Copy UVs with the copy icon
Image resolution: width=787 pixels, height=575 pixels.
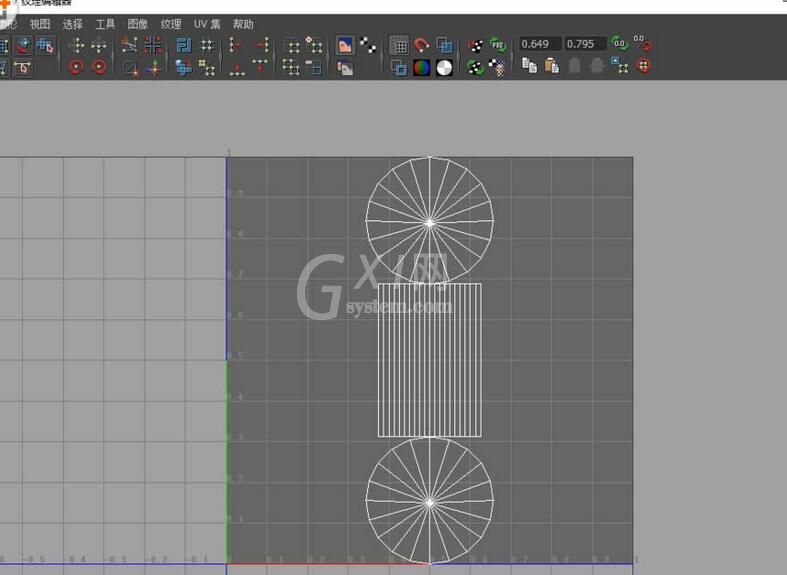point(529,65)
